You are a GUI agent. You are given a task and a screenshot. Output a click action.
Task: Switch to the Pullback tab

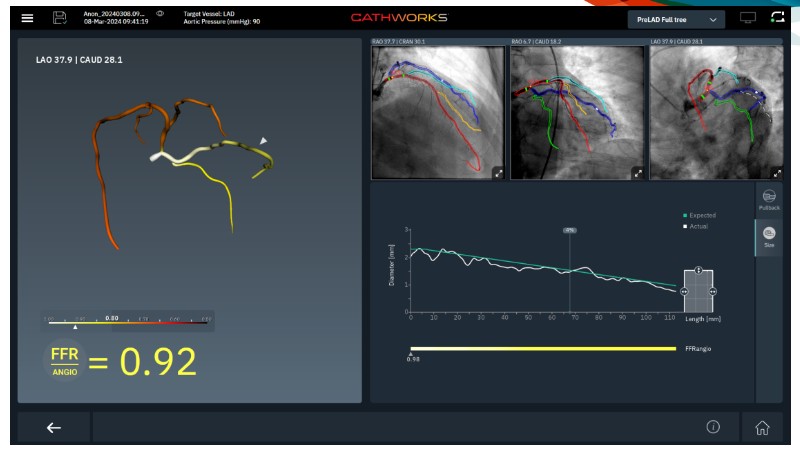tap(768, 200)
